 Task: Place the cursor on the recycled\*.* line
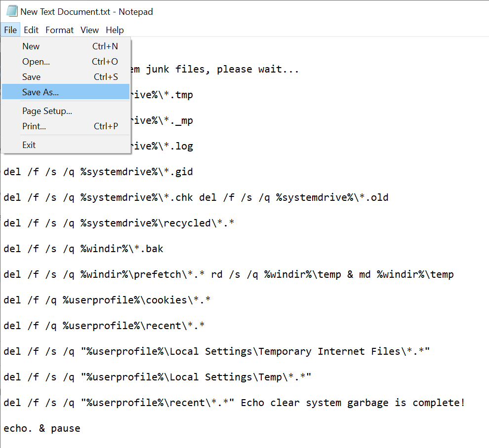tap(119, 223)
